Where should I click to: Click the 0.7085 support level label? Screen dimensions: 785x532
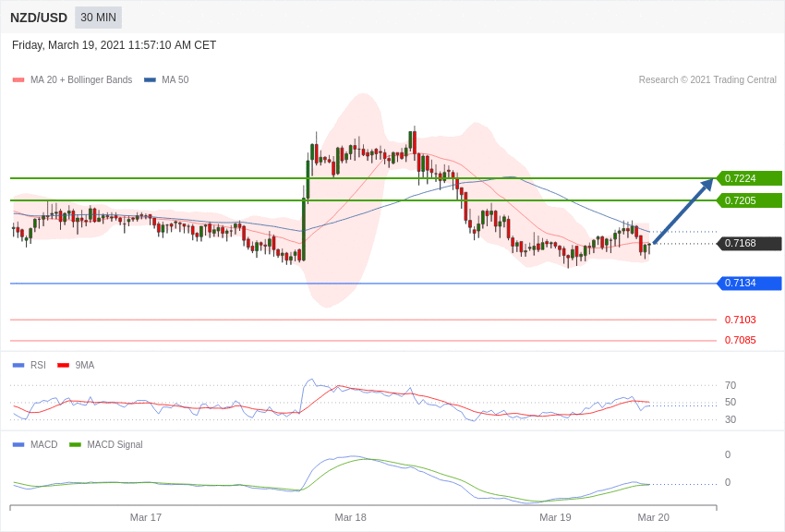point(741,340)
